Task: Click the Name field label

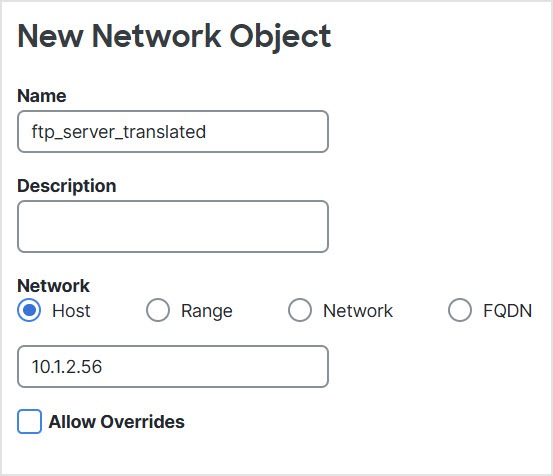Action: pos(42,96)
